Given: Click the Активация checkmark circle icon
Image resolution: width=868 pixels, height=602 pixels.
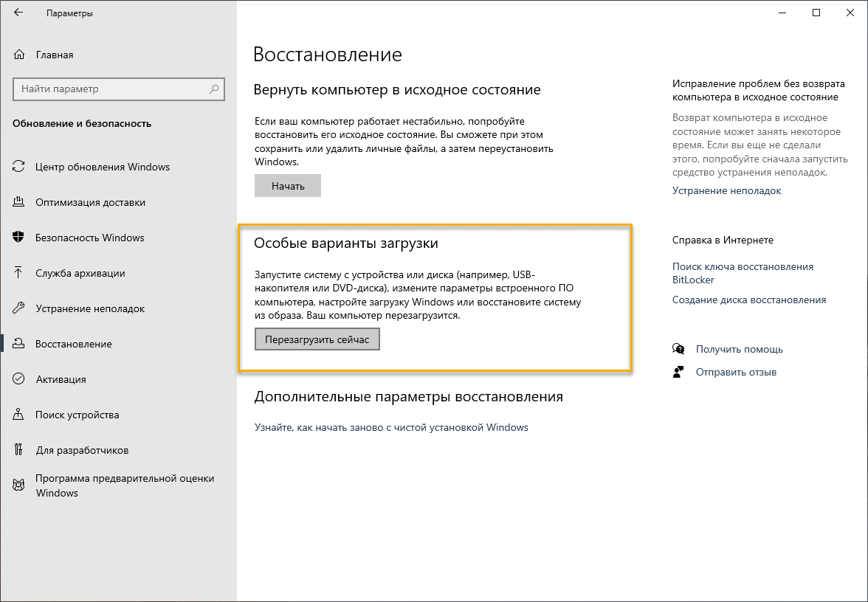Looking at the screenshot, I should coord(19,379).
